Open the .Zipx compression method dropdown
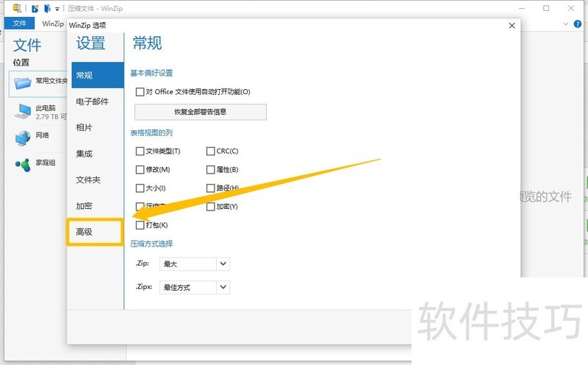588x365 pixels. pyautogui.click(x=223, y=287)
